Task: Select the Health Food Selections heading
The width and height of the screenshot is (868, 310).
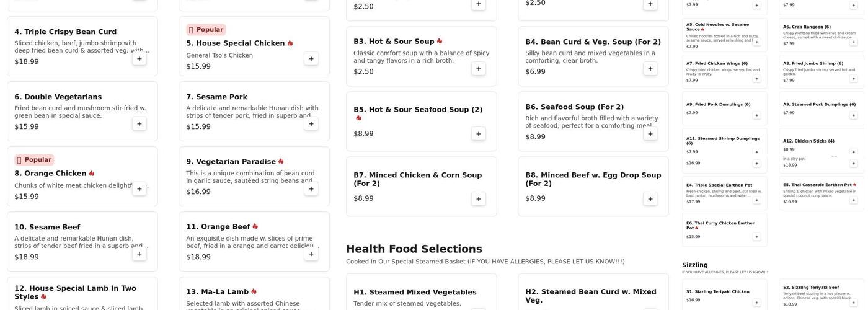Action: 414,249
